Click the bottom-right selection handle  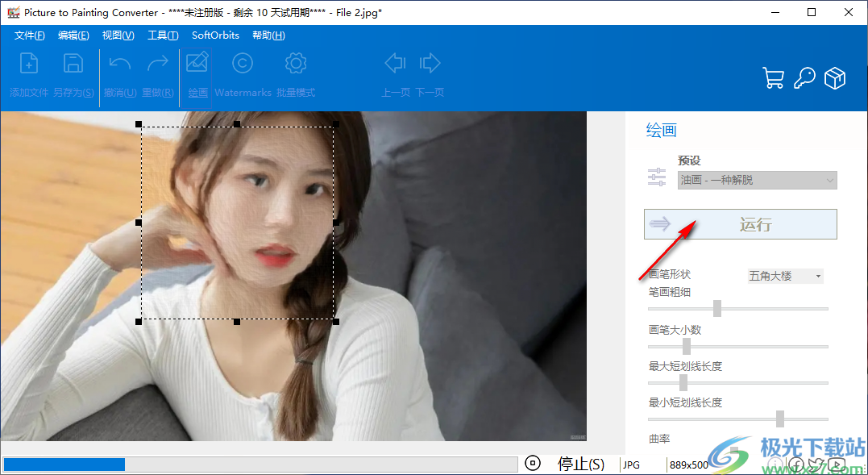click(x=336, y=322)
